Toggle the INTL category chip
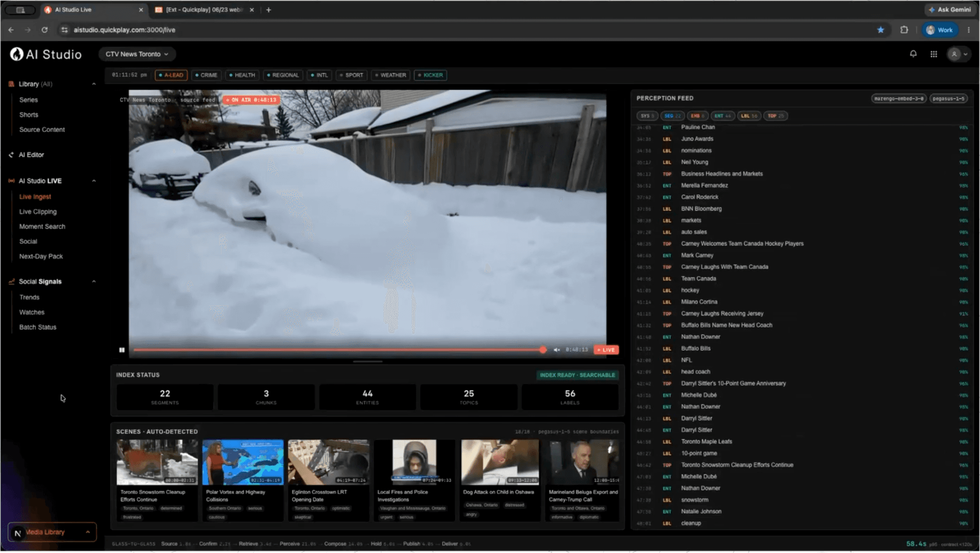Image resolution: width=980 pixels, height=553 pixels. point(319,75)
